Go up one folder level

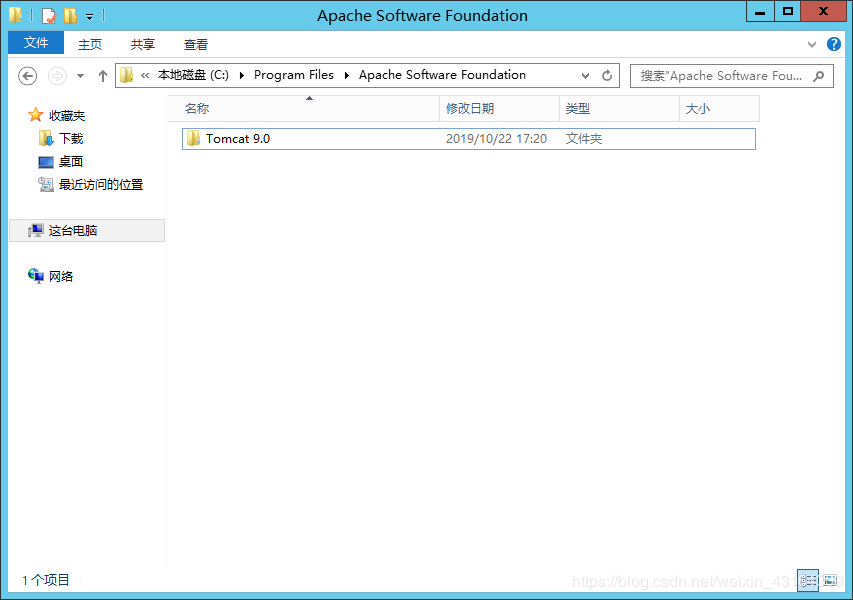coord(103,76)
